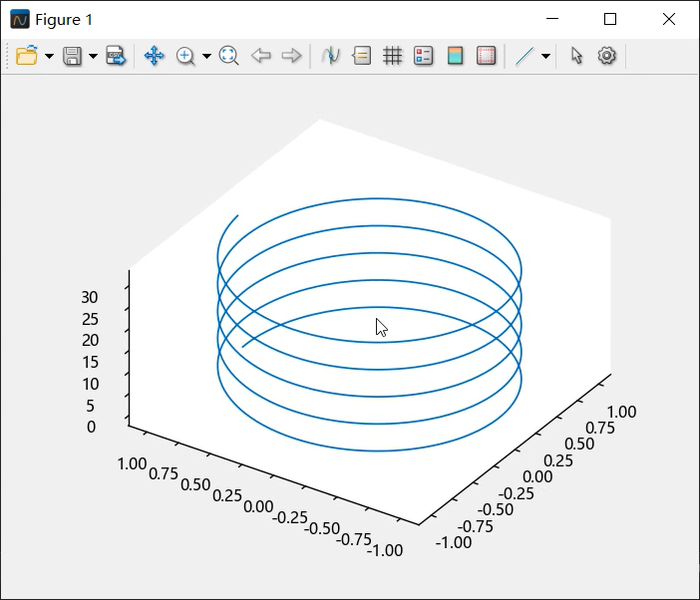The height and width of the screenshot is (600, 700).
Task: Toggle the grid lines icon
Action: tap(393, 56)
